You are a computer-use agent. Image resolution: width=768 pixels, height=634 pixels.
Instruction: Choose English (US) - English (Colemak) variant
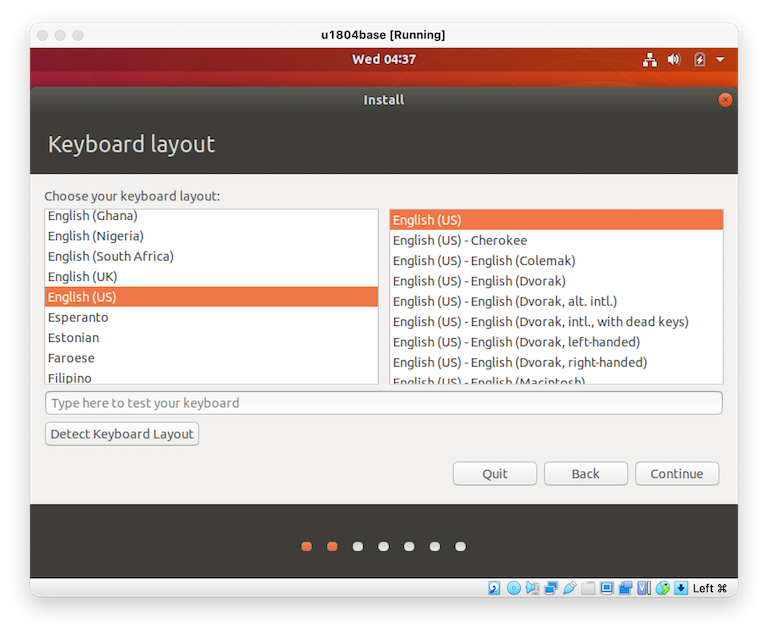click(x=556, y=261)
